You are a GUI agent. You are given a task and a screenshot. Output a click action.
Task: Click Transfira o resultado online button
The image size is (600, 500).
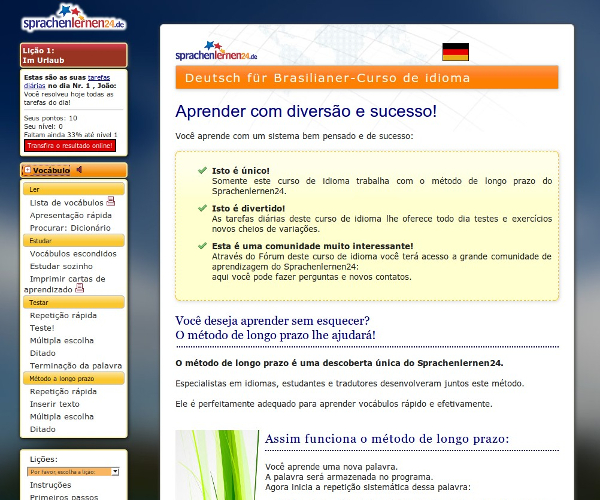click(x=70, y=146)
